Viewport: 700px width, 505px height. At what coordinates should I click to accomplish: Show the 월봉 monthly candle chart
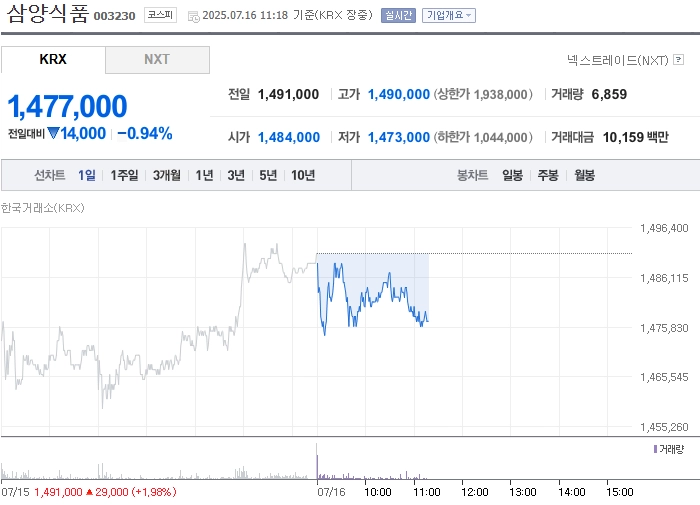click(584, 175)
